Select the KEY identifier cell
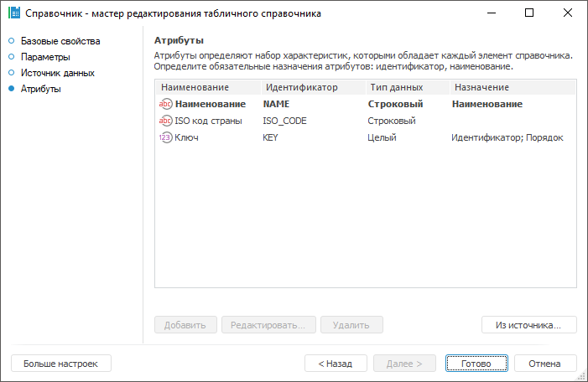Screen dimensions: 588x382 coord(270,138)
